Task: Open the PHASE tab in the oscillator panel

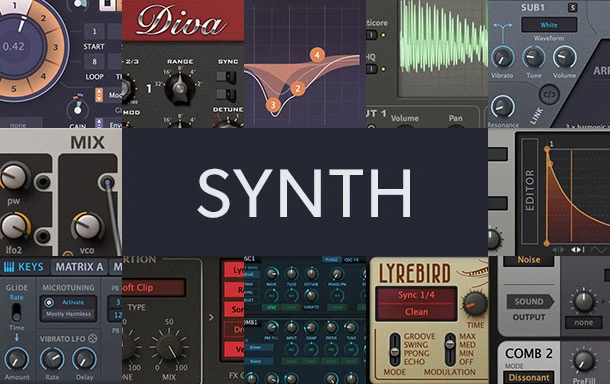Action: point(331,260)
